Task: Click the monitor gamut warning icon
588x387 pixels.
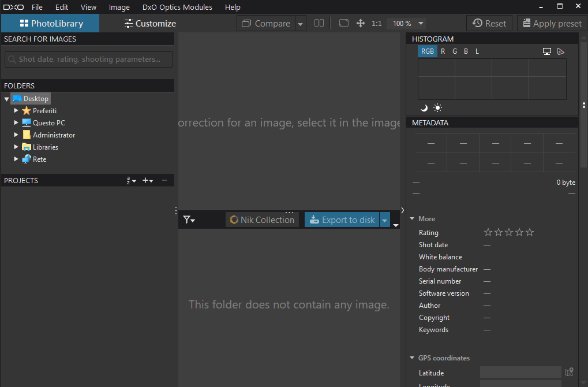Action: (547, 51)
